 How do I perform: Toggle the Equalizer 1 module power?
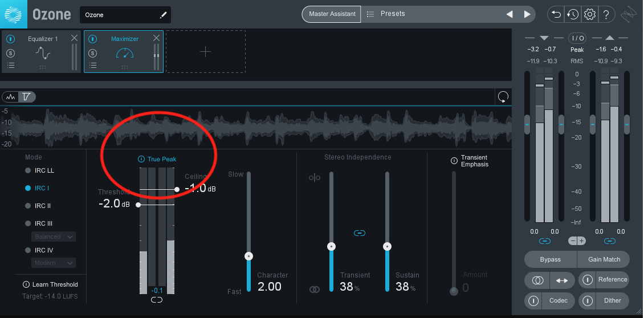[x=11, y=39]
